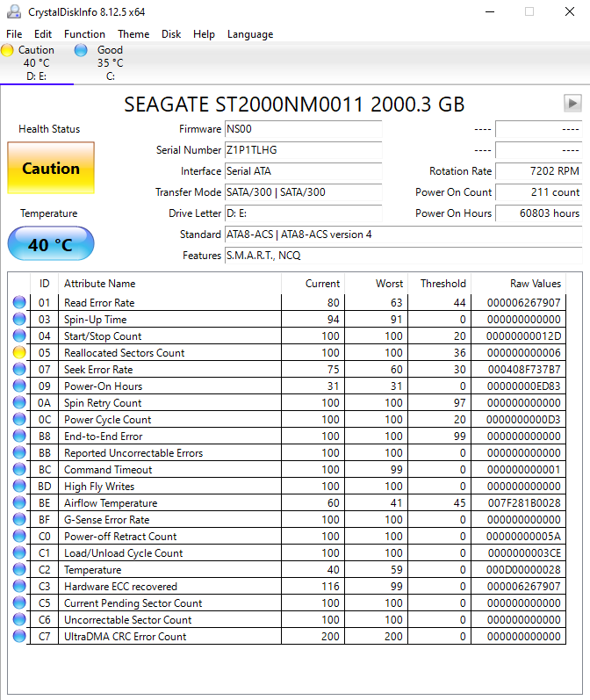Image resolution: width=590 pixels, height=700 pixels.
Task: Click status icon for Read Error Rate
Action: click(x=19, y=302)
